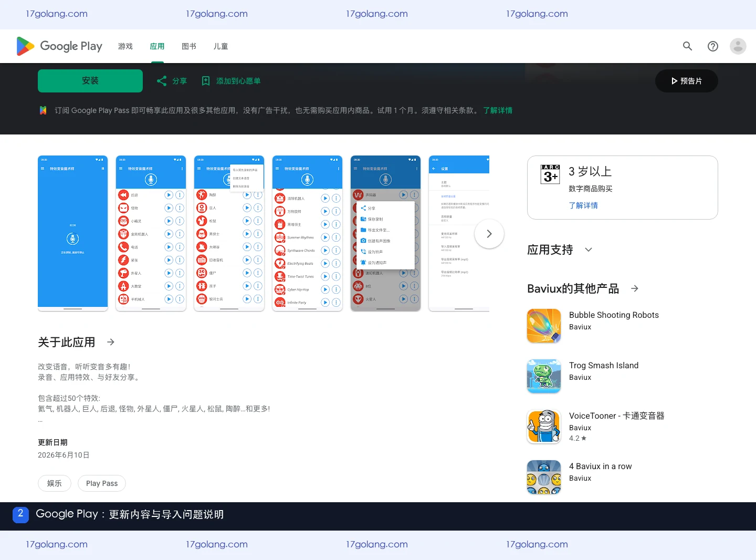The image size is (756, 560).
Task: Click the Play Pass ticket icon
Action: [43, 110]
